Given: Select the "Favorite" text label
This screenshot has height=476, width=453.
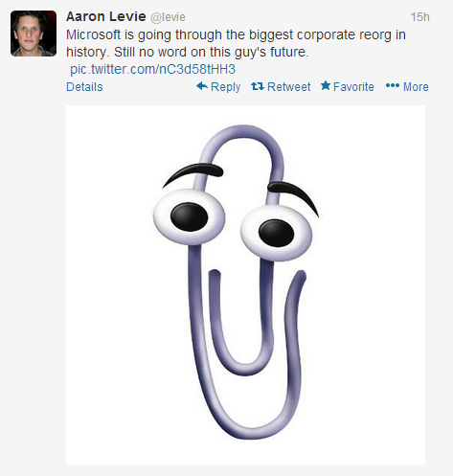Looking at the screenshot, I should coord(353,87).
